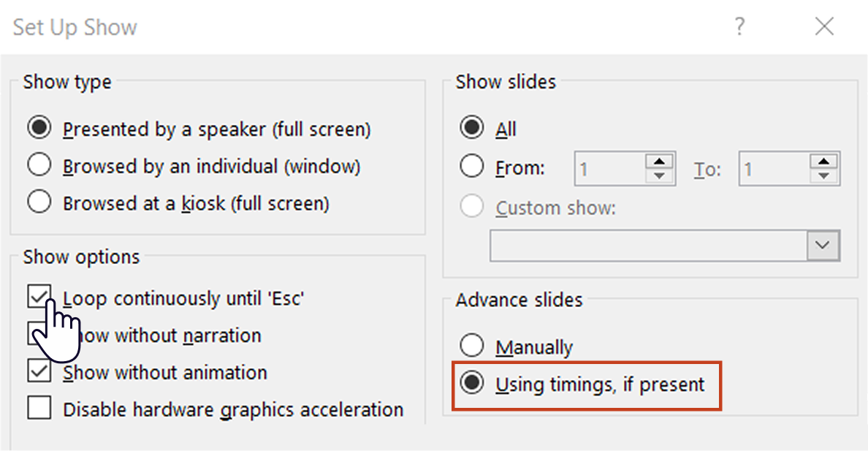Expand the Custom show dropdown arrow
This screenshot has width=868, height=451.
823,246
